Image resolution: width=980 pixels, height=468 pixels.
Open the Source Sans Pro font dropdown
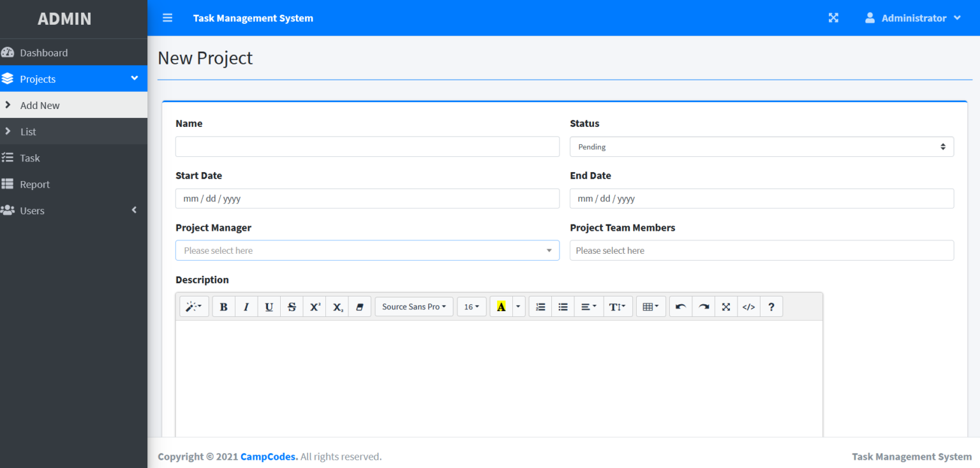[x=413, y=307]
